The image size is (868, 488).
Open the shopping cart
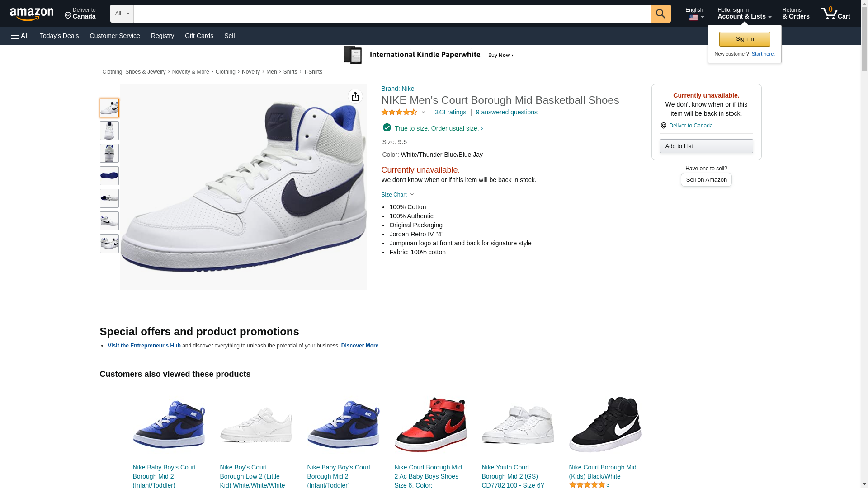click(835, 14)
